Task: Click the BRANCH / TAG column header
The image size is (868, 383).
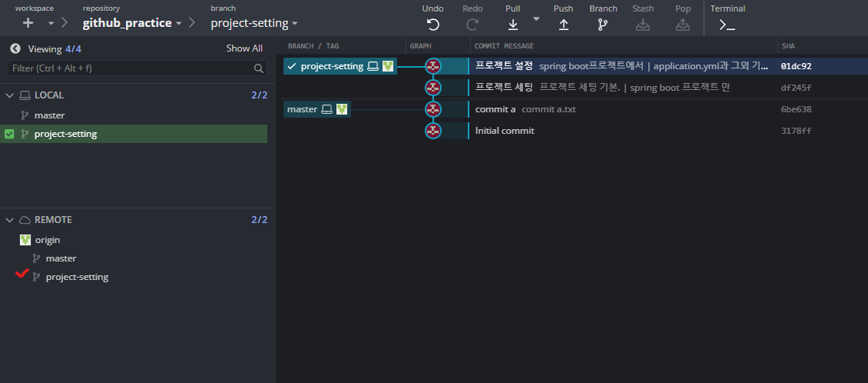Action: [313, 46]
